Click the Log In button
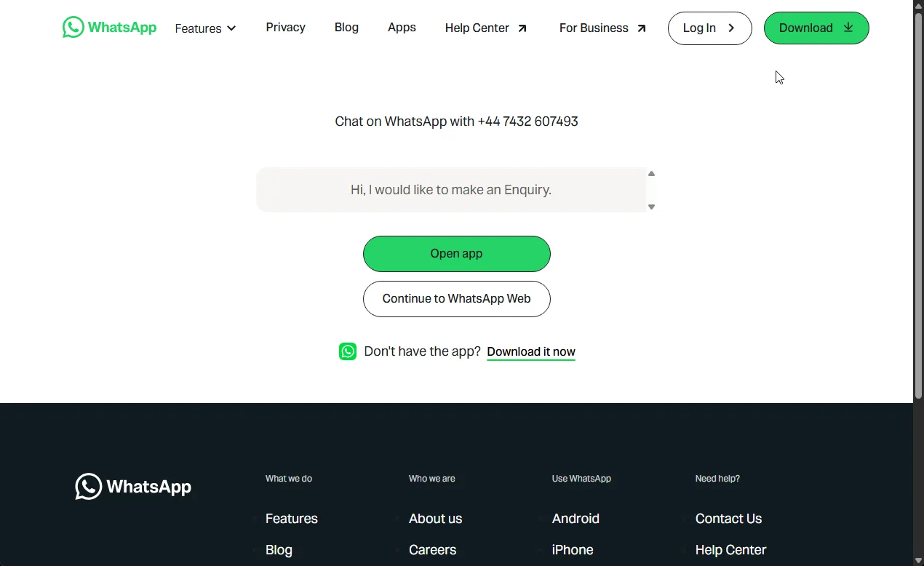Screen dimensions: 924x566 coord(709,28)
